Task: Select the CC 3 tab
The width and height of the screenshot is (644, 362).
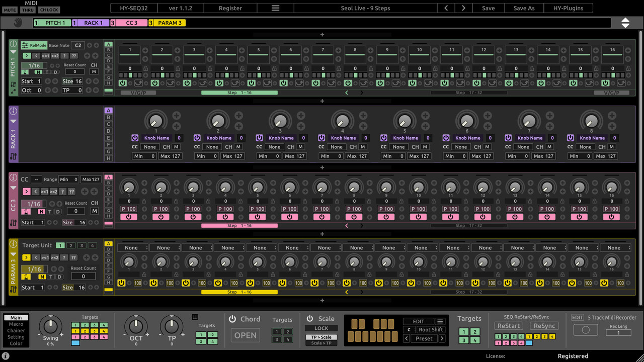Action: (129, 23)
